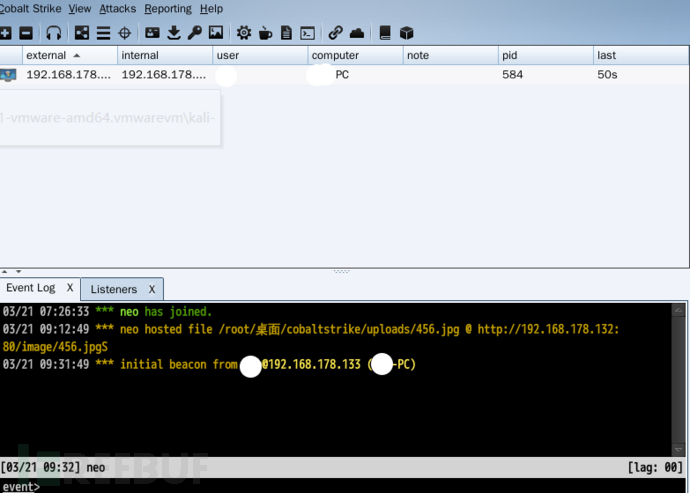Image resolution: width=690 pixels, height=493 pixels.
Task: Click the event log scrollbar down arrow
Action: 678,450
